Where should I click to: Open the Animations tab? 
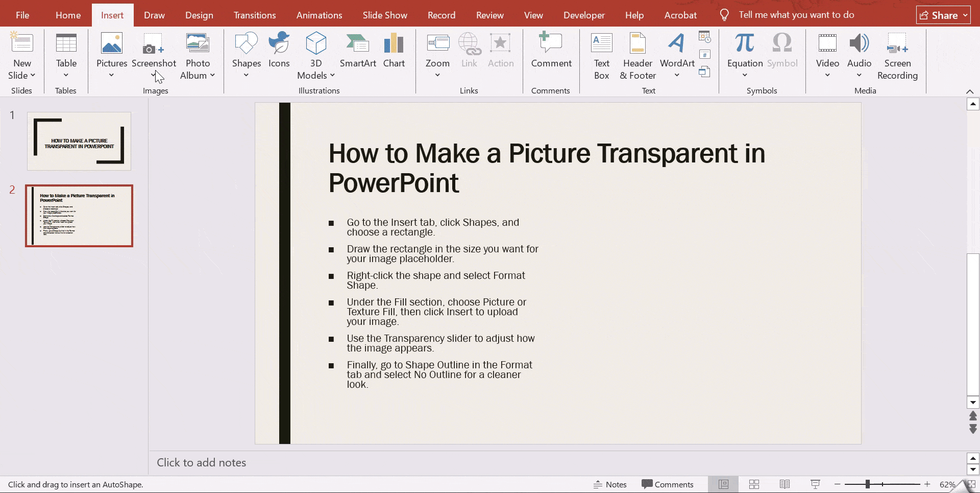(x=319, y=15)
